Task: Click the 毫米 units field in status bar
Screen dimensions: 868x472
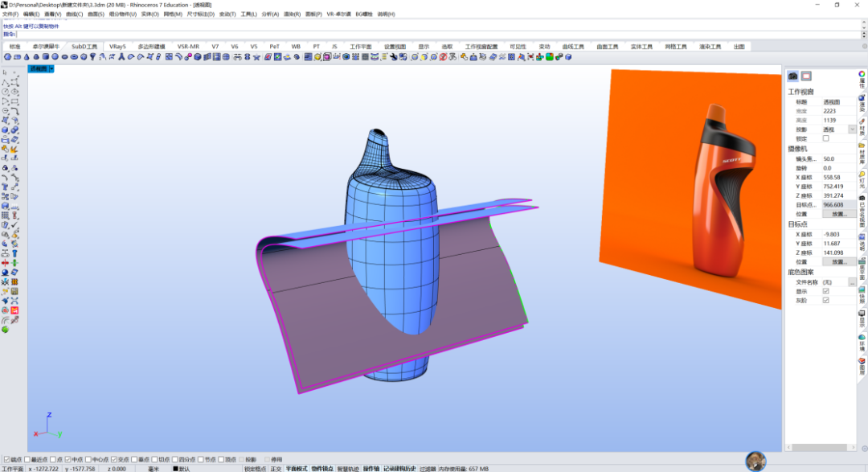Action: click(154, 469)
